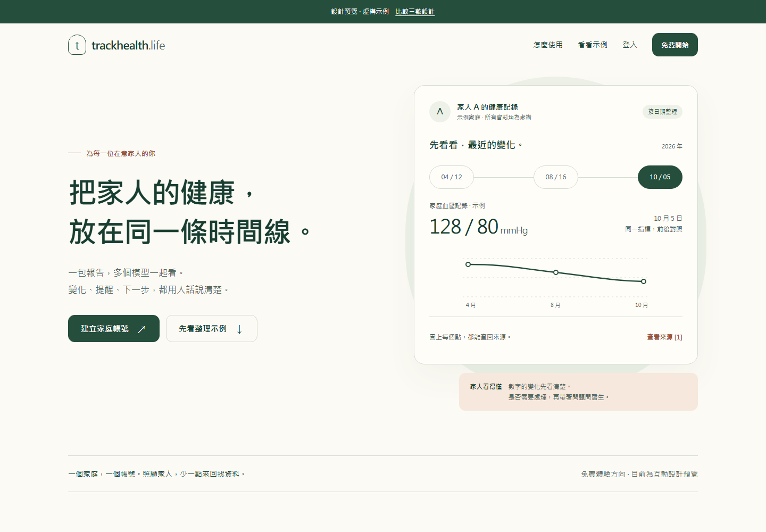Click the 按日期整理 tag
The image size is (766, 532).
pos(662,112)
